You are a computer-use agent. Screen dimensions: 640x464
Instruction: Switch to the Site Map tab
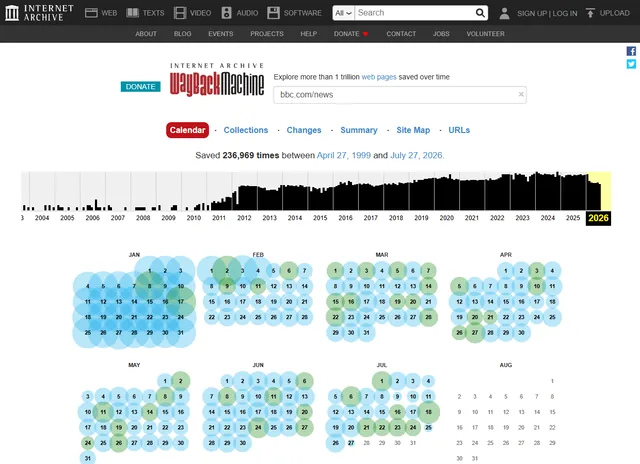(x=413, y=130)
